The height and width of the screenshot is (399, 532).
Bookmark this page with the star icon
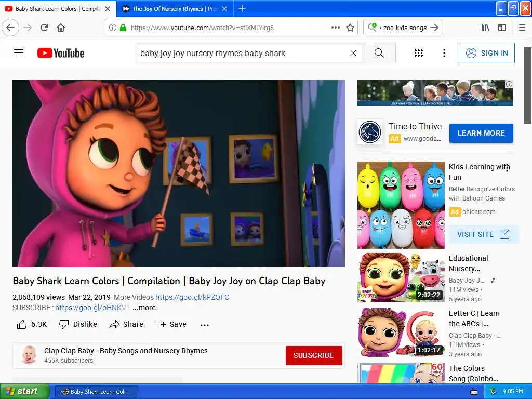(x=350, y=28)
